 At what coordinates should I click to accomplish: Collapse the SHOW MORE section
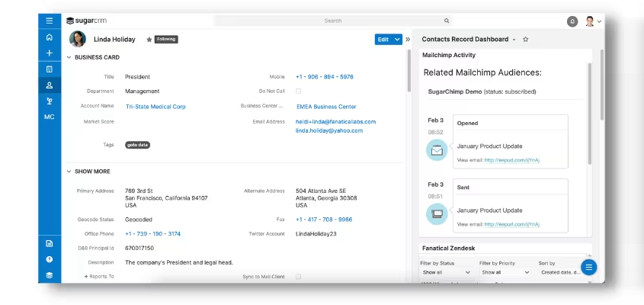pyautogui.click(x=69, y=172)
